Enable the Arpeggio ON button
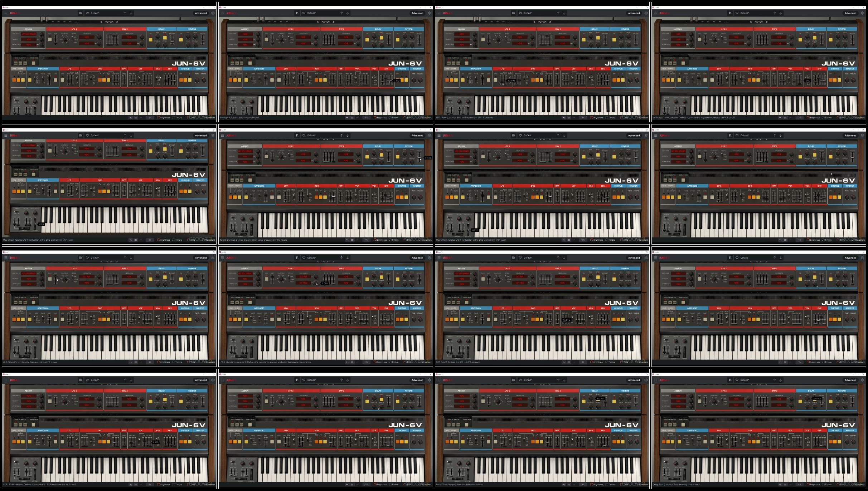This screenshot has height=491, width=868. (30, 80)
